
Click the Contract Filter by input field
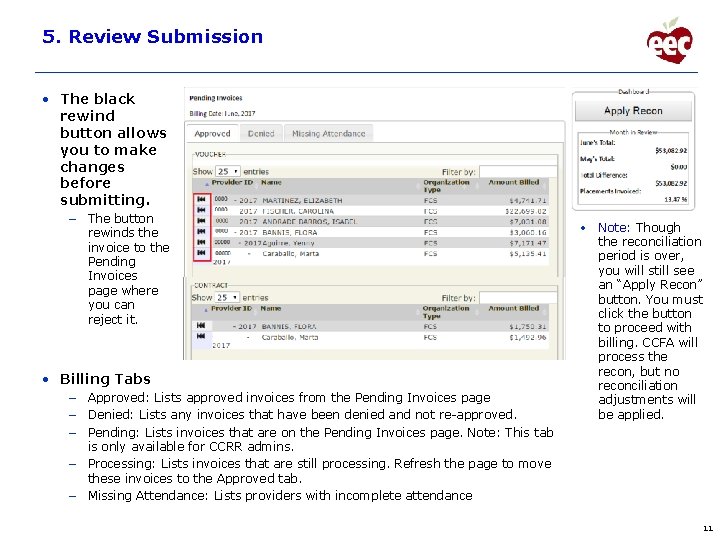[518, 298]
